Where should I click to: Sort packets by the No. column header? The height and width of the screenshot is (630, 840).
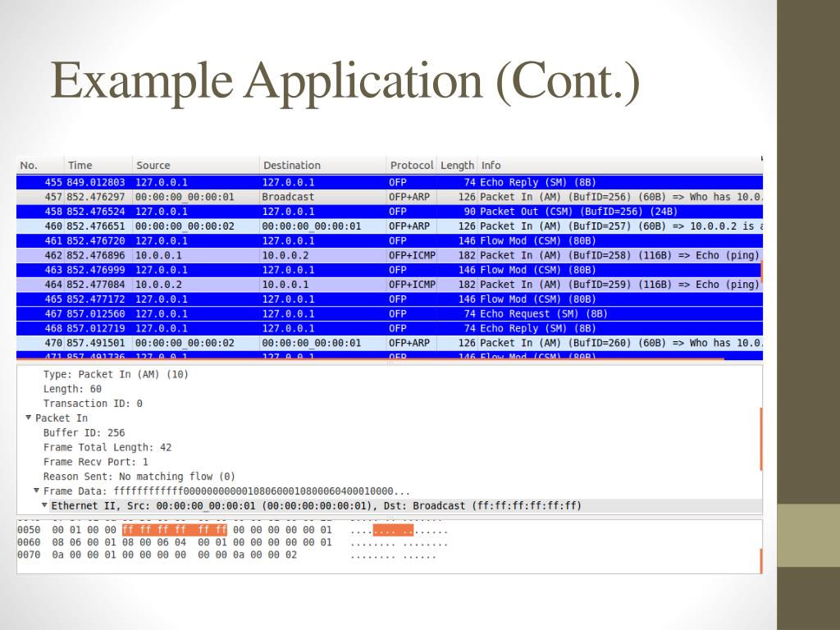click(40, 165)
